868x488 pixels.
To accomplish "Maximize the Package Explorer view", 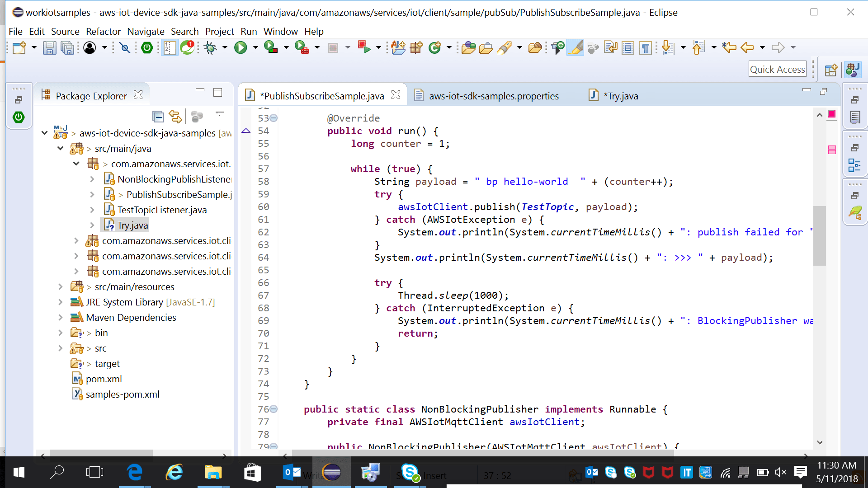I will (217, 93).
